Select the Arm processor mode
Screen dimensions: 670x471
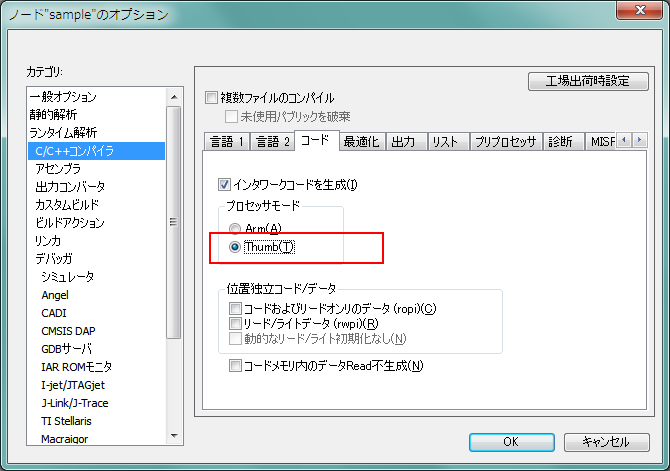[x=235, y=229]
